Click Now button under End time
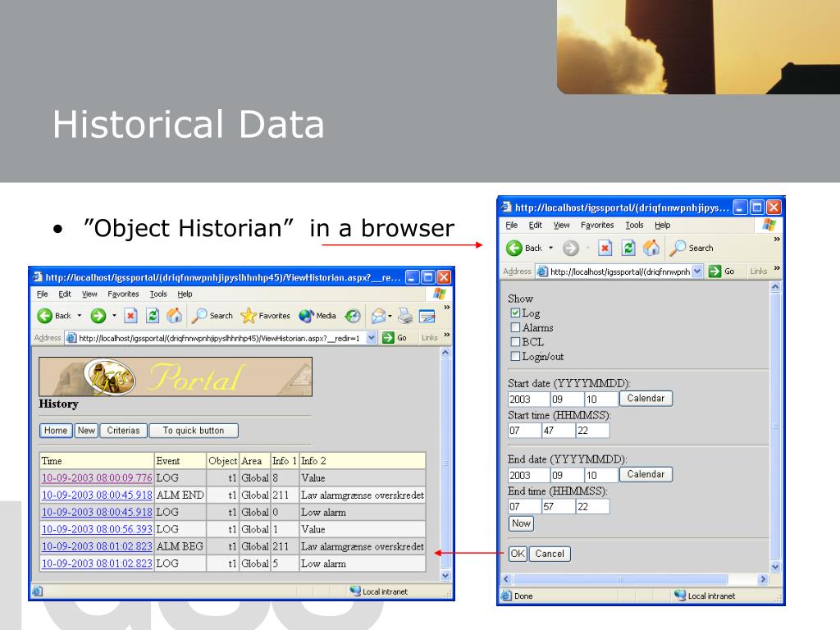The width and height of the screenshot is (840, 630). (x=521, y=523)
